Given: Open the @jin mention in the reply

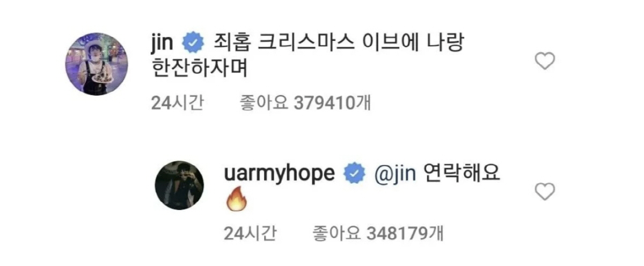Looking at the screenshot, I should 390,174.
